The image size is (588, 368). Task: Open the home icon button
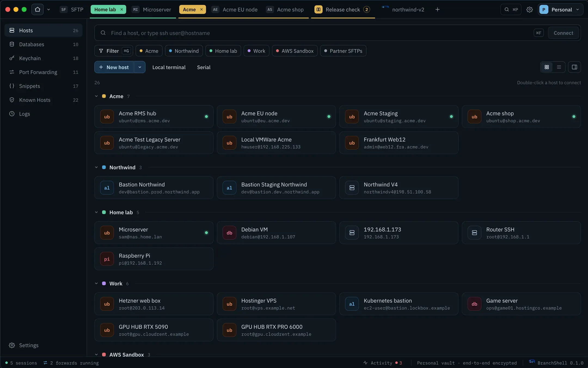(x=38, y=10)
